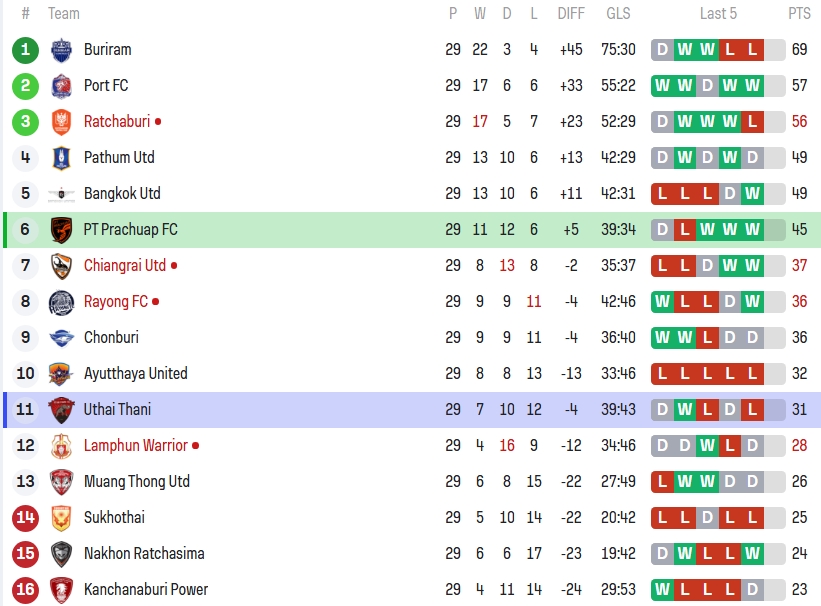This screenshot has width=821, height=606.
Task: Select the PT Prachuap FC shield logo
Action: click(x=61, y=230)
